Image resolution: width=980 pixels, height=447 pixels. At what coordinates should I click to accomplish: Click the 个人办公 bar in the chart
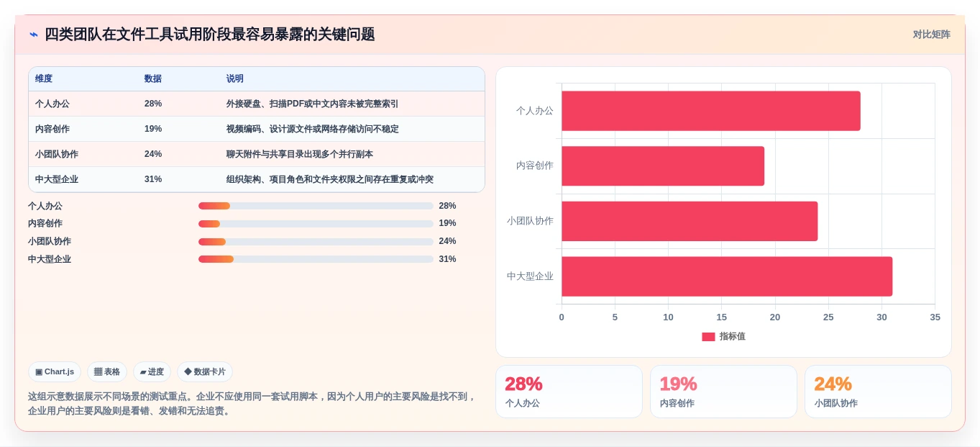tap(711, 111)
